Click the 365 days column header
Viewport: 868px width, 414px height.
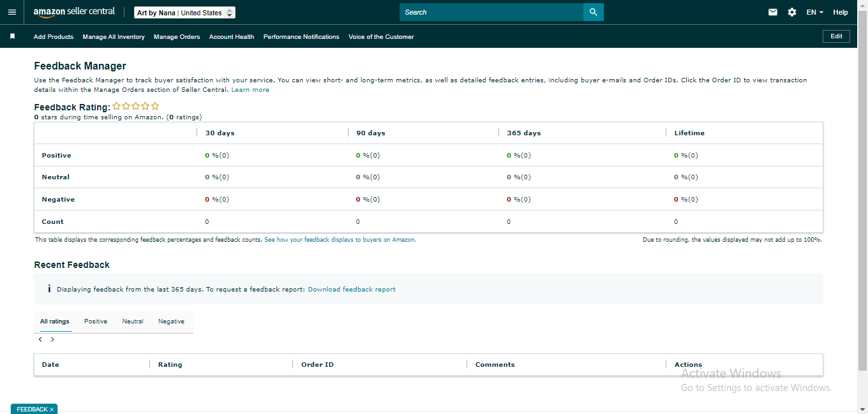click(524, 133)
